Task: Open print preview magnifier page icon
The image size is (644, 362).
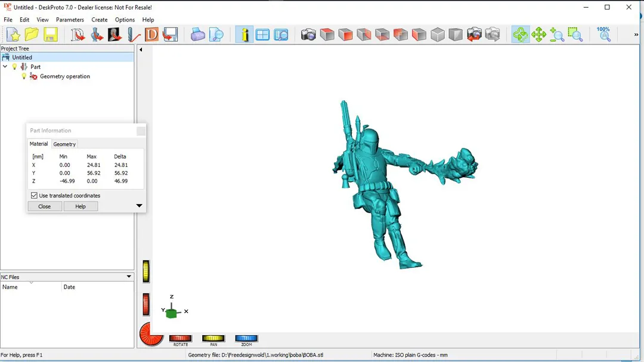Action: pos(216,35)
